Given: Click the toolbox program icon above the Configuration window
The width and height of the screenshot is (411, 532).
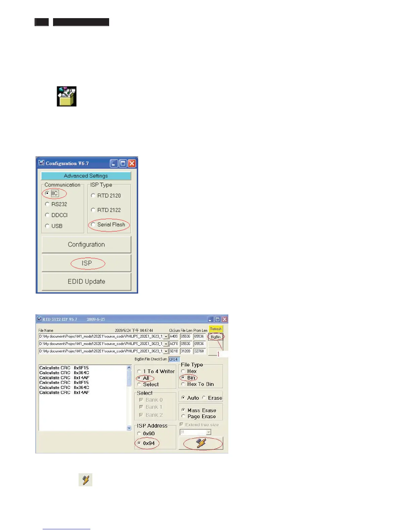Looking at the screenshot, I should coord(66,96).
